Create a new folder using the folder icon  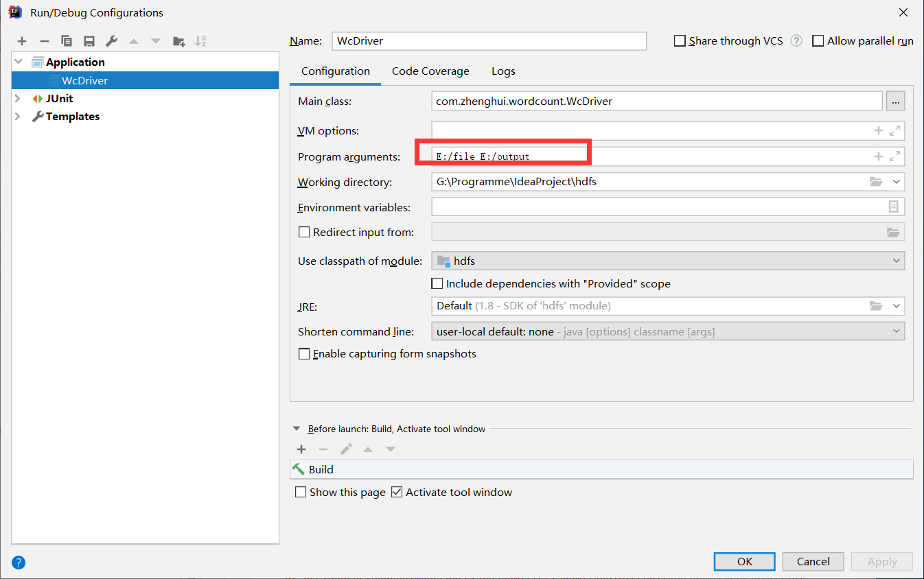pyautogui.click(x=178, y=41)
